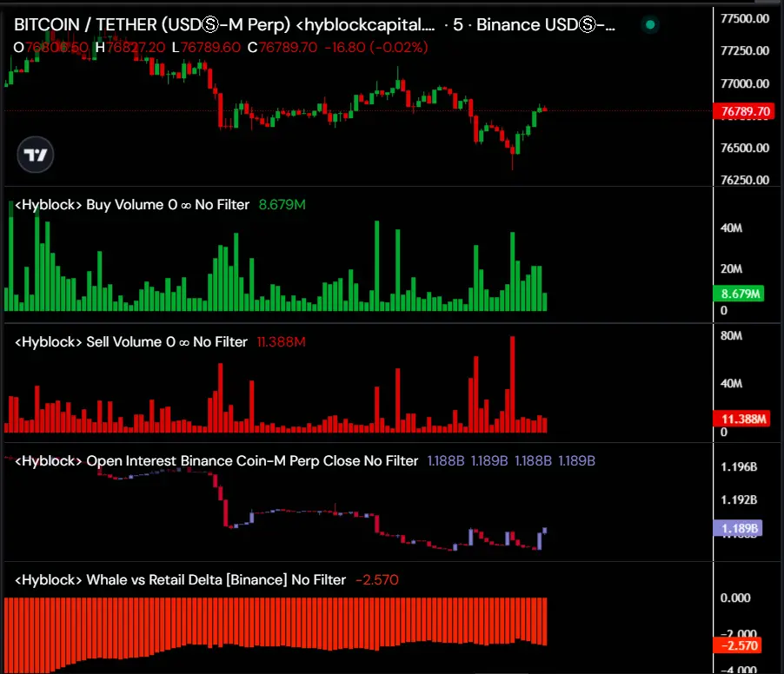Click the Open price value 76806.50
The height and width of the screenshot is (674, 784).
click(56, 48)
